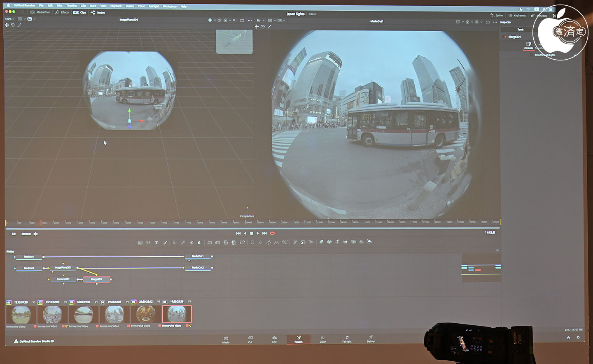Add a Merge node from the toolbar
The width and height of the screenshot is (593, 364).
point(210,243)
